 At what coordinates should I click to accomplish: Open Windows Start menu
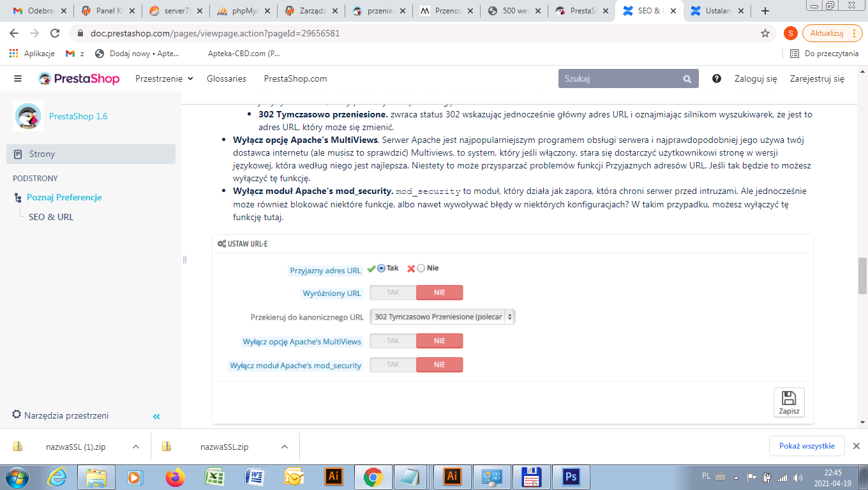pos(17,477)
